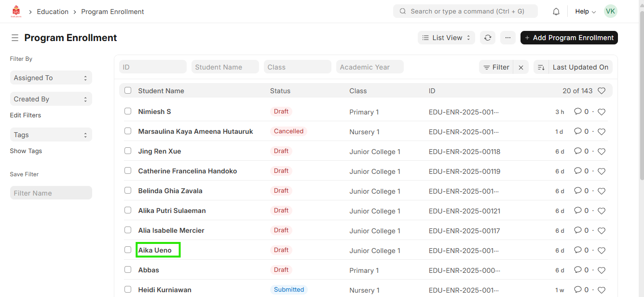
Task: Click the school logo home icon
Action: (x=16, y=12)
